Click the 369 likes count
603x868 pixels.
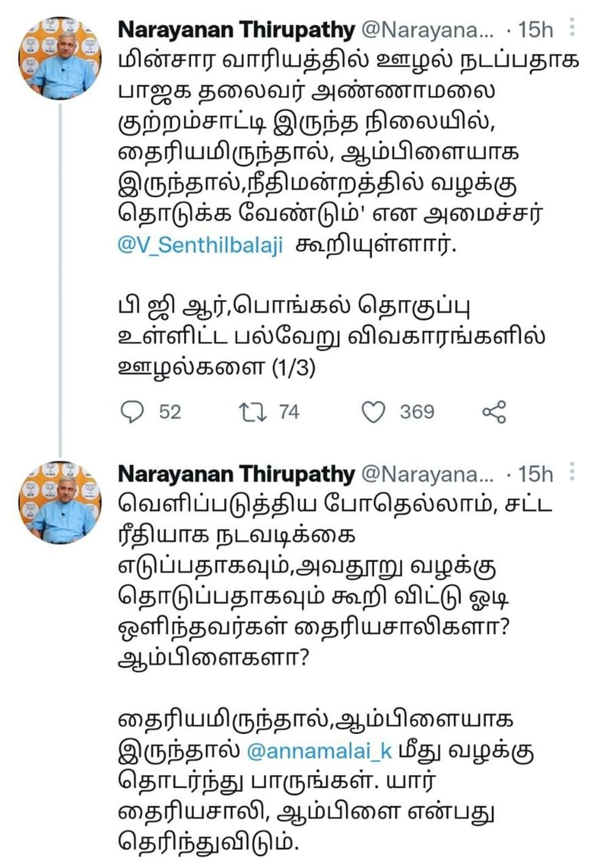pyautogui.click(x=417, y=412)
